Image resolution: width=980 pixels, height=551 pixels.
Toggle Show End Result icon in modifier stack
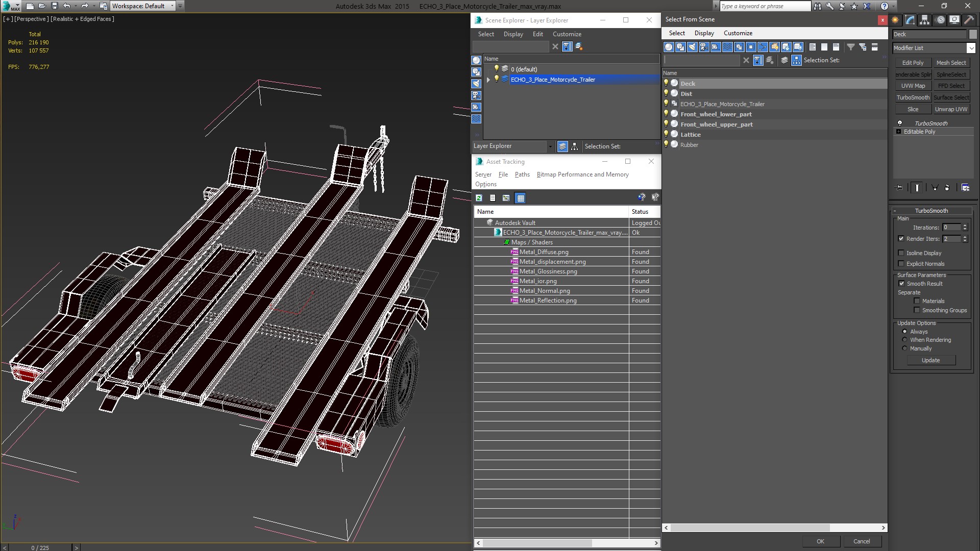pos(917,188)
